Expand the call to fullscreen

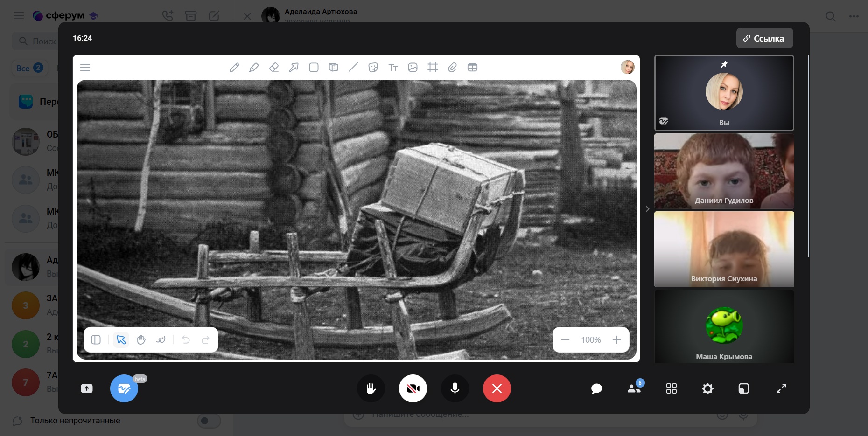click(x=781, y=388)
